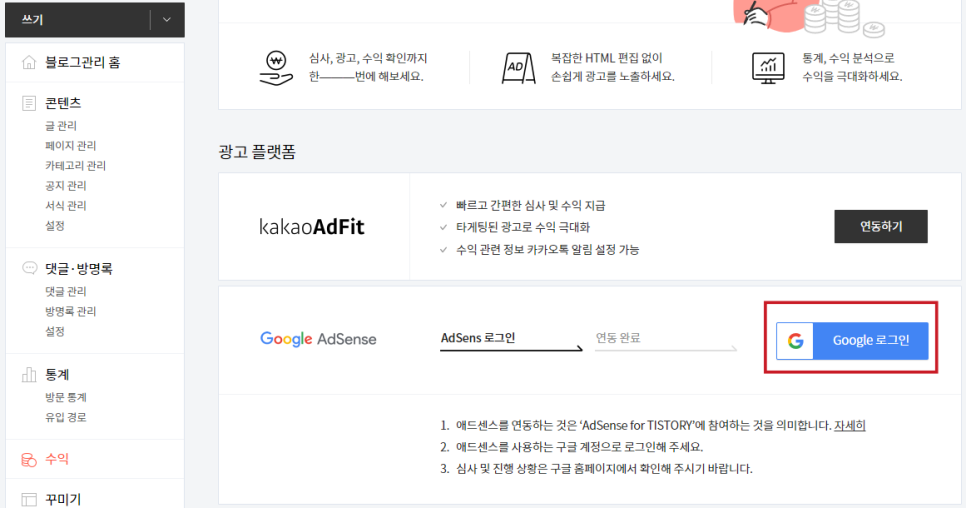The height and width of the screenshot is (508, 966).
Task: Click the hand-with-won-coin icon
Action: (x=276, y=68)
